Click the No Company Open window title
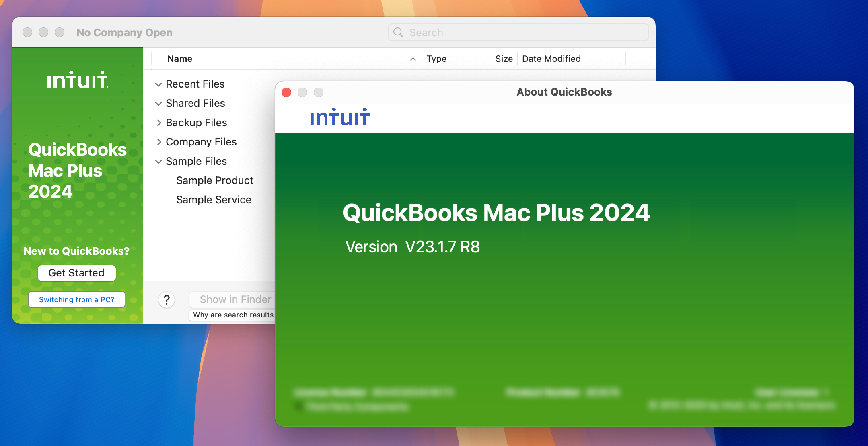This screenshot has height=446, width=868. click(125, 33)
